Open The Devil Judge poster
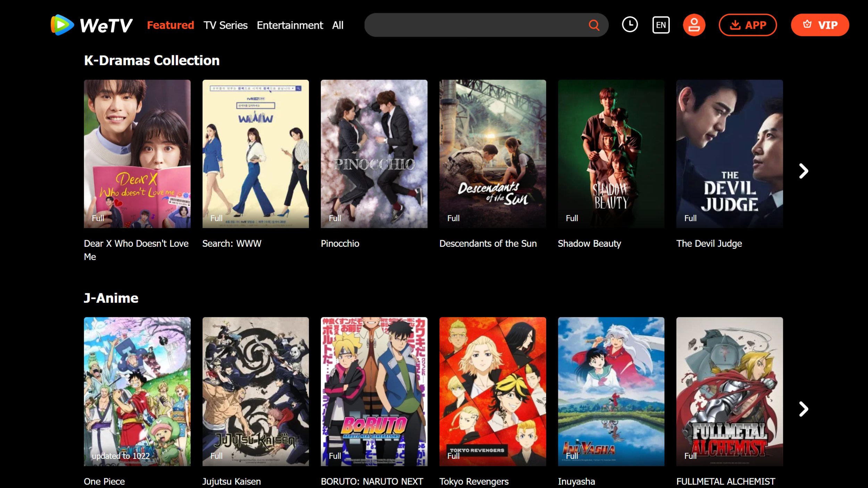This screenshot has width=868, height=488. point(729,154)
